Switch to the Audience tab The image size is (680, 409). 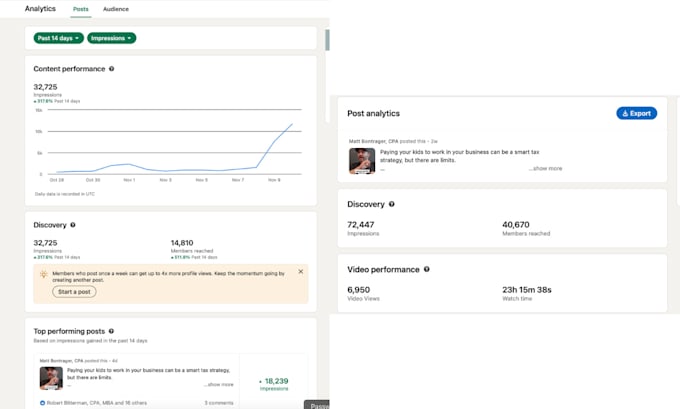pyautogui.click(x=116, y=9)
